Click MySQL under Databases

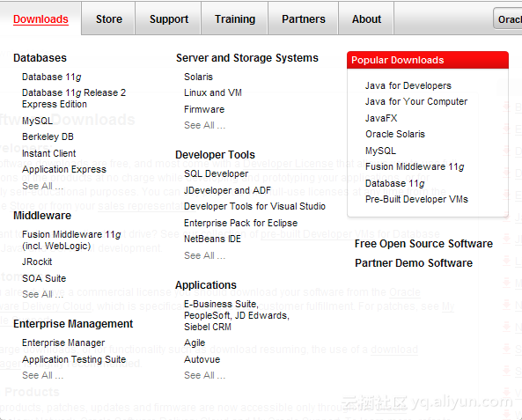coord(37,121)
